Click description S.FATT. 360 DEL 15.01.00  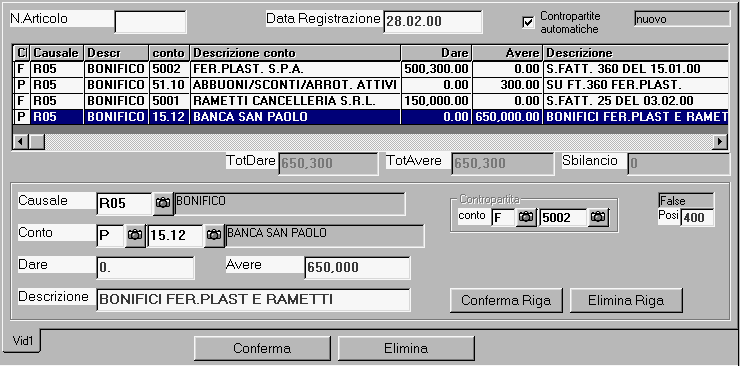635,69
